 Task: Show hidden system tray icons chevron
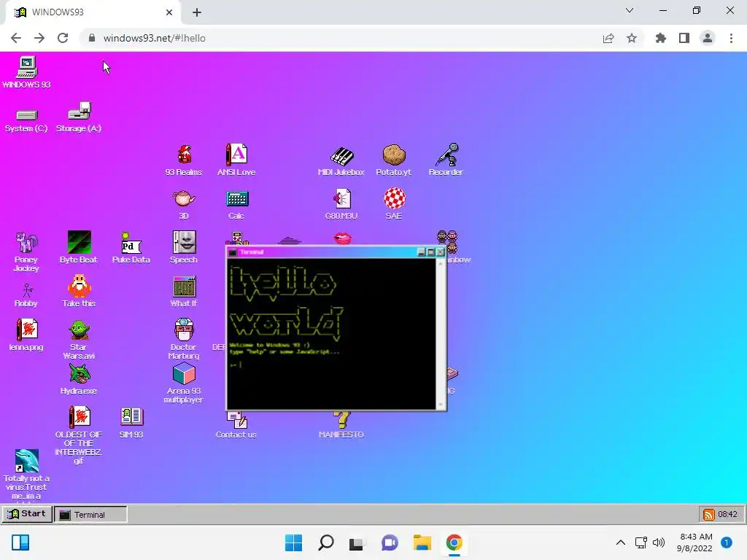[x=621, y=542]
